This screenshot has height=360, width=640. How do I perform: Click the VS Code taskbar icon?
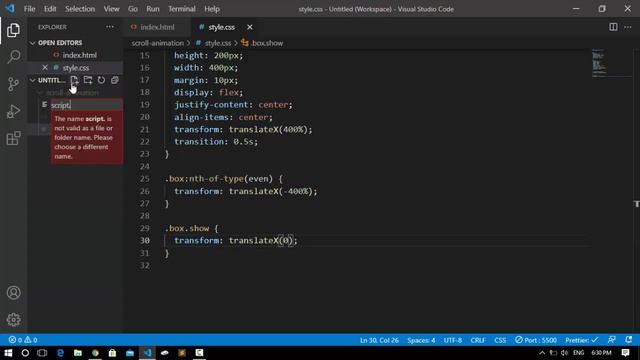tap(147, 353)
